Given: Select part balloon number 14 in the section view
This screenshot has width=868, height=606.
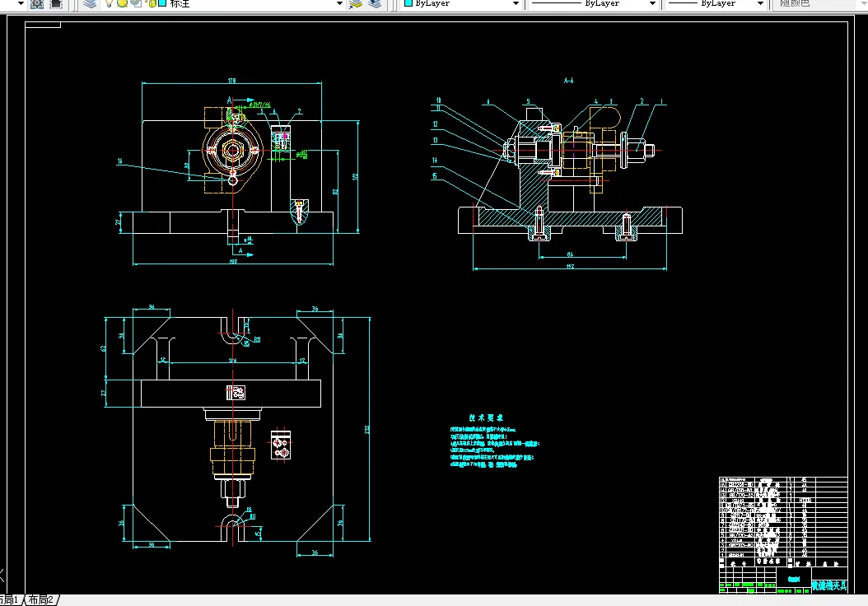Looking at the screenshot, I should click(435, 161).
